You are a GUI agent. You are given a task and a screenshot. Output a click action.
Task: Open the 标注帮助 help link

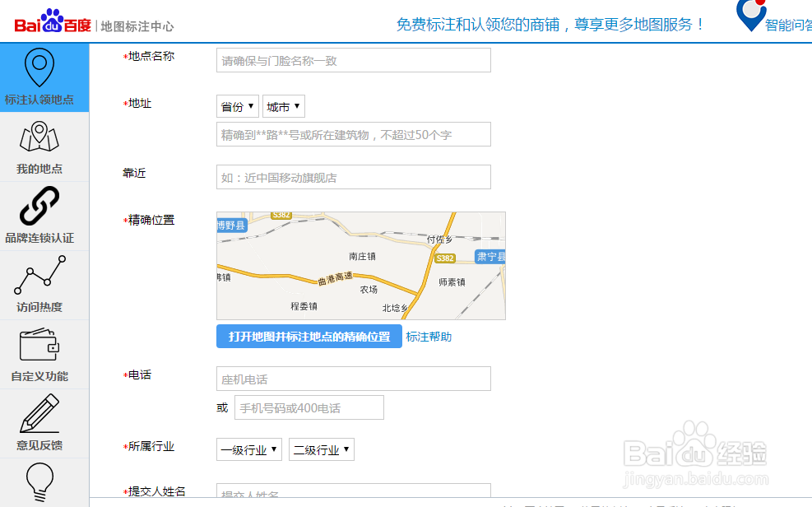pyautogui.click(x=430, y=336)
